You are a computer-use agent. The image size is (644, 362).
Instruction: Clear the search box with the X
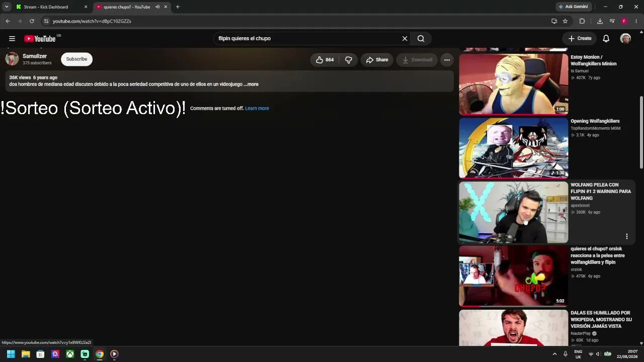pyautogui.click(x=405, y=39)
